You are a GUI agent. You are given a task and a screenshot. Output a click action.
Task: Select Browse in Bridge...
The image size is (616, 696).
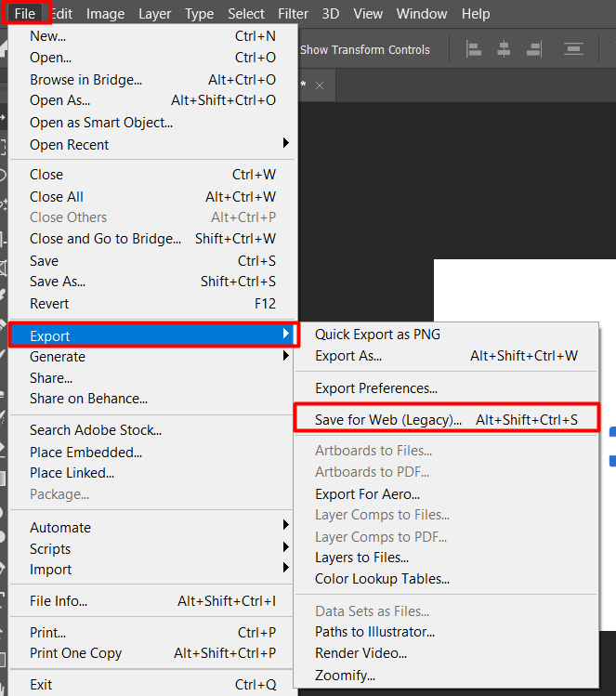(x=152, y=80)
